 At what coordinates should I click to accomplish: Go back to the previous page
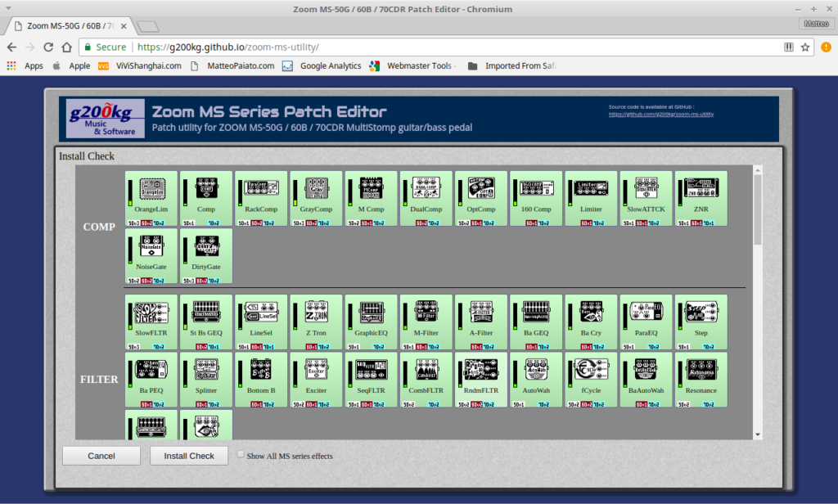(11, 47)
